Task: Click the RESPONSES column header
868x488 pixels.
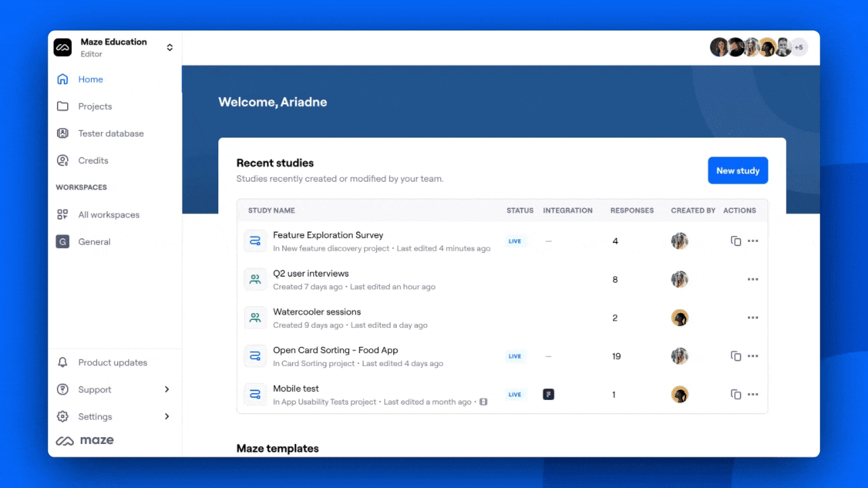Action: (632, 211)
